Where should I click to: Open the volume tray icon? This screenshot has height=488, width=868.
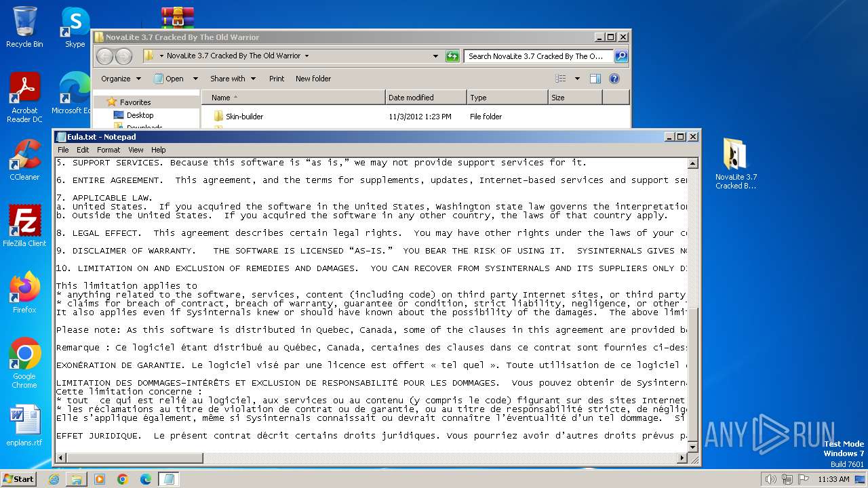[x=770, y=479]
